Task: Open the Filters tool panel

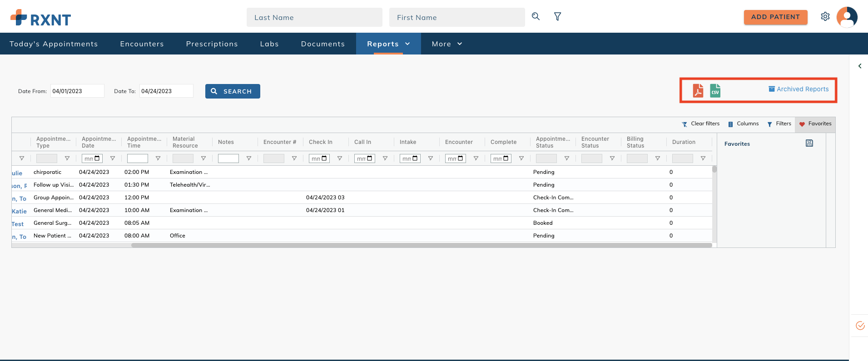Action: pyautogui.click(x=779, y=124)
